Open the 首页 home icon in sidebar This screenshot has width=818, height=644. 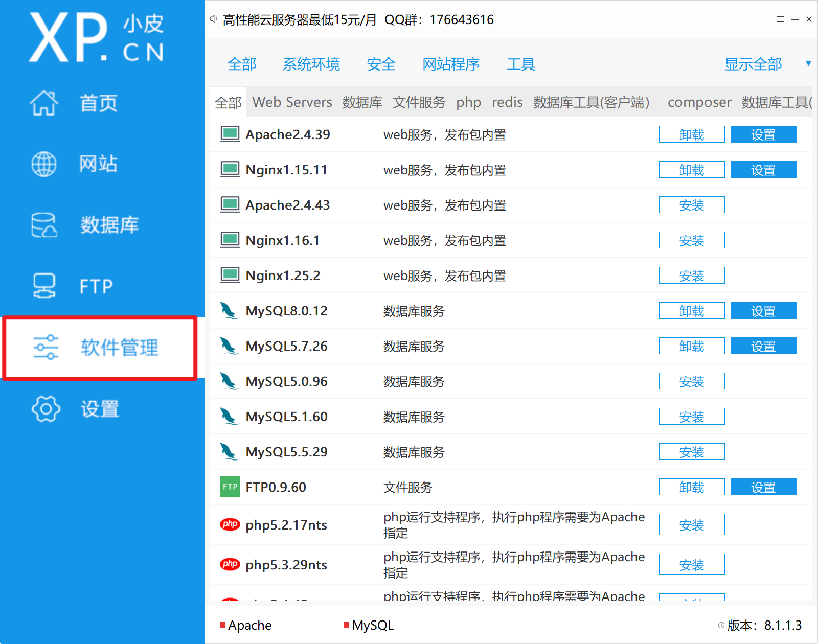point(44,103)
